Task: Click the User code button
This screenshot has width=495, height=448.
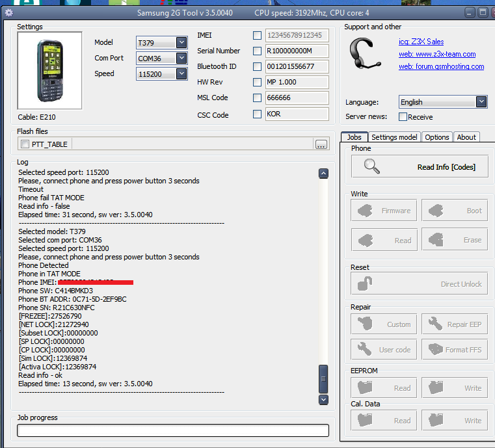Action: 384,349
